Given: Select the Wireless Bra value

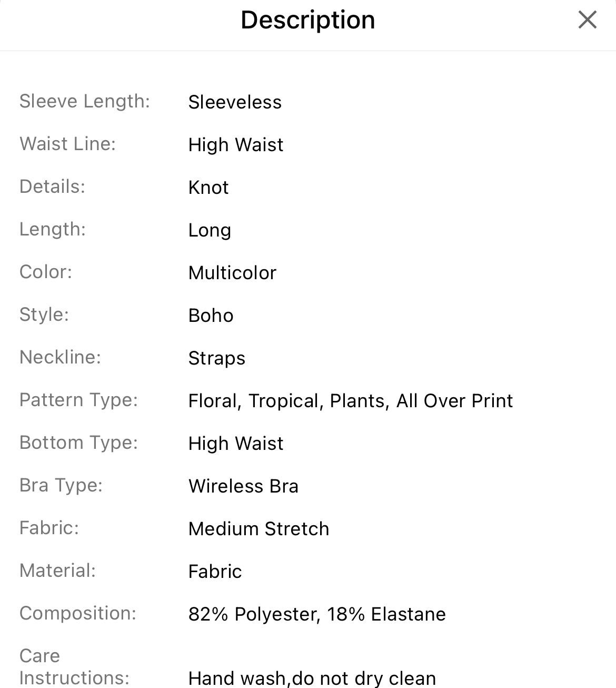Looking at the screenshot, I should [244, 486].
